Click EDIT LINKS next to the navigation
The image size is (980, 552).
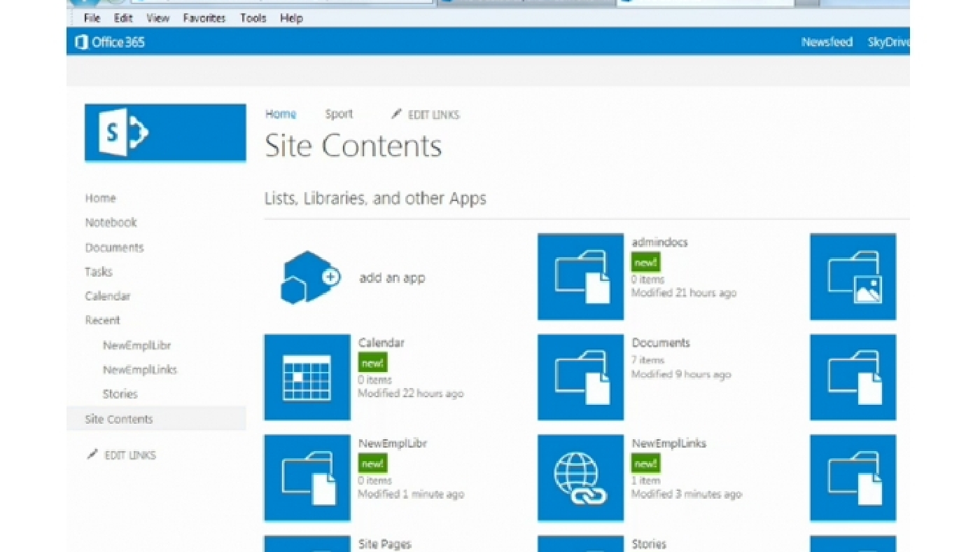pyautogui.click(x=432, y=114)
